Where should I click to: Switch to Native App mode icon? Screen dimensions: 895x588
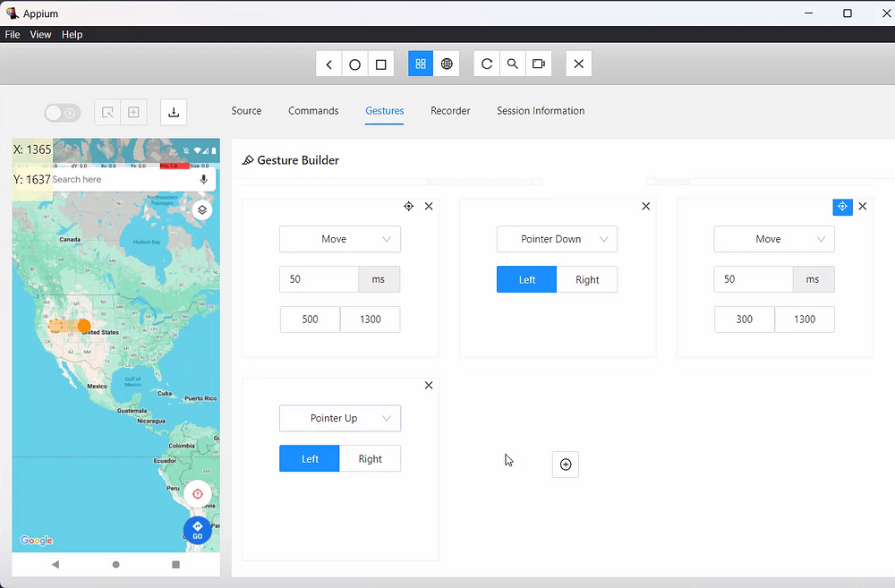[421, 64]
